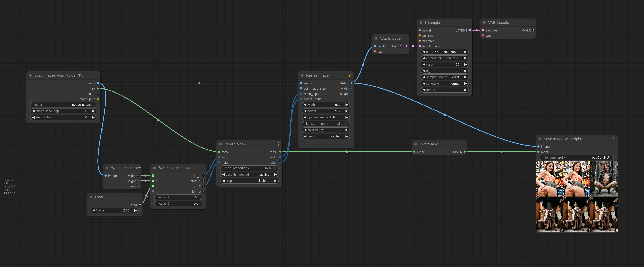Click the VAE Decode vae input socket
The width and height of the screenshot is (644, 267).
483,36
